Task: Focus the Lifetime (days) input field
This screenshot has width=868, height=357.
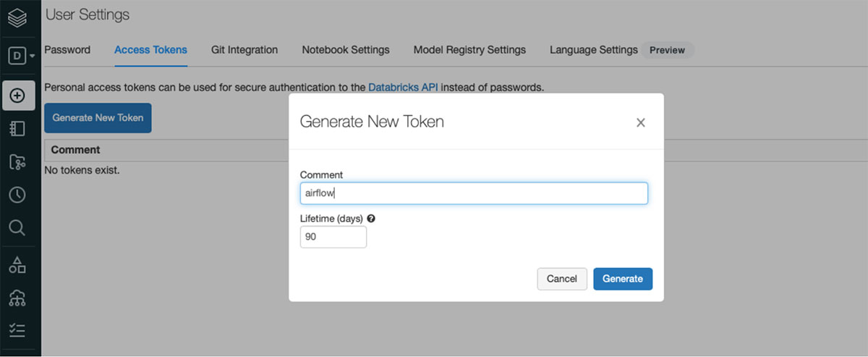Action: (x=333, y=237)
